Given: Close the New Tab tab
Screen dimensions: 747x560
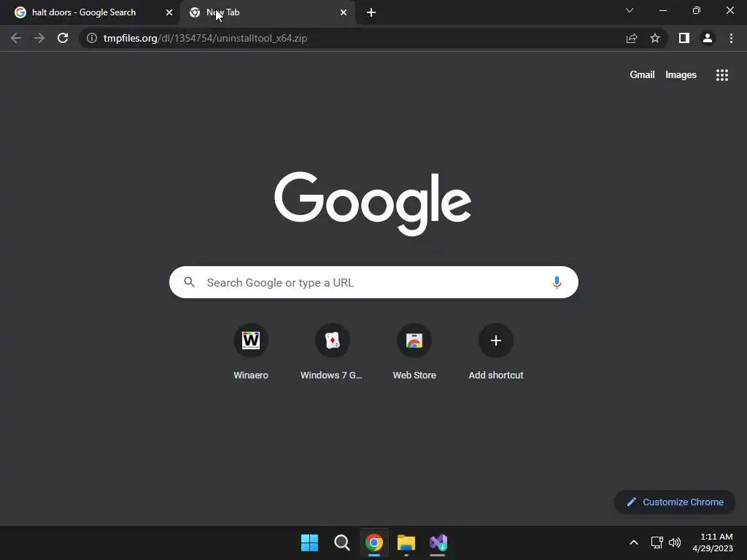Looking at the screenshot, I should point(344,12).
